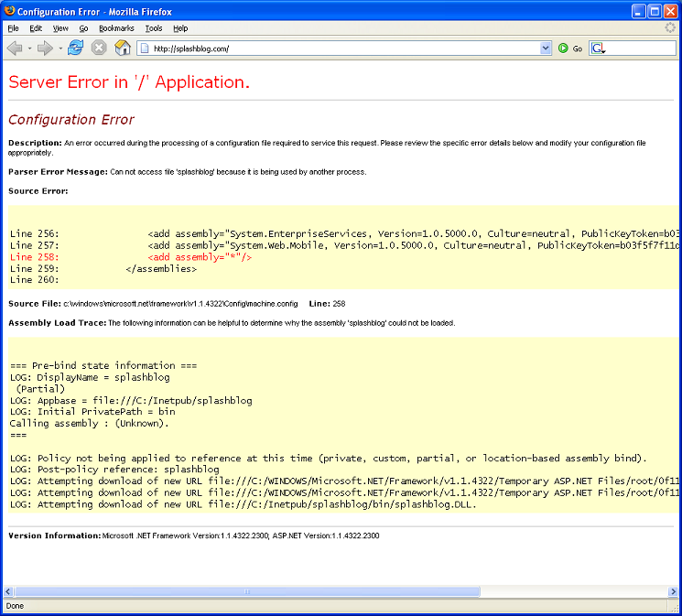Click inside the search box
The image size is (682, 616).
641,49
